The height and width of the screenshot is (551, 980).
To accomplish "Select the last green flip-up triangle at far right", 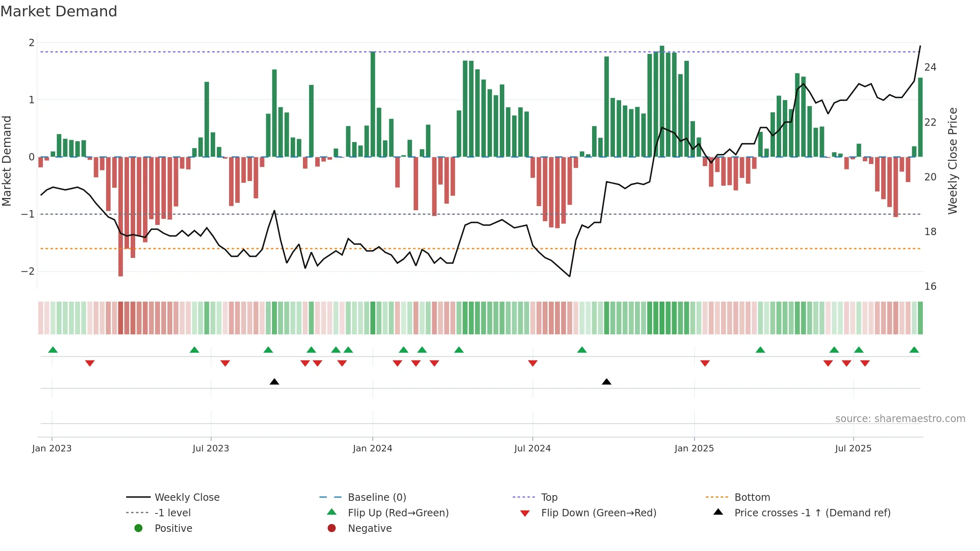I will [x=914, y=349].
